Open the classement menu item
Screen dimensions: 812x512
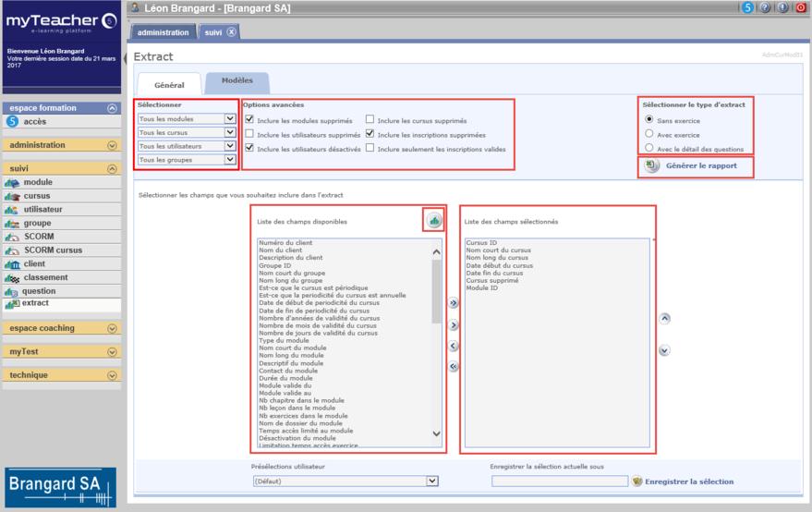45,277
